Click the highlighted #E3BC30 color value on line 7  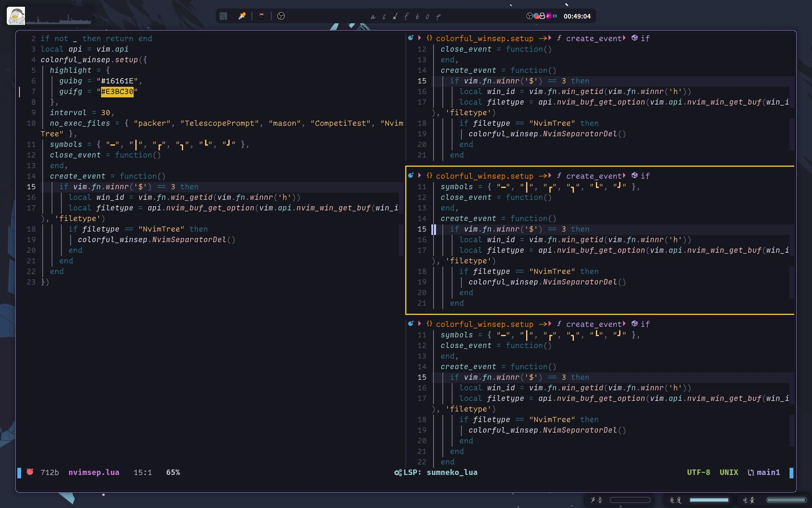pos(117,91)
